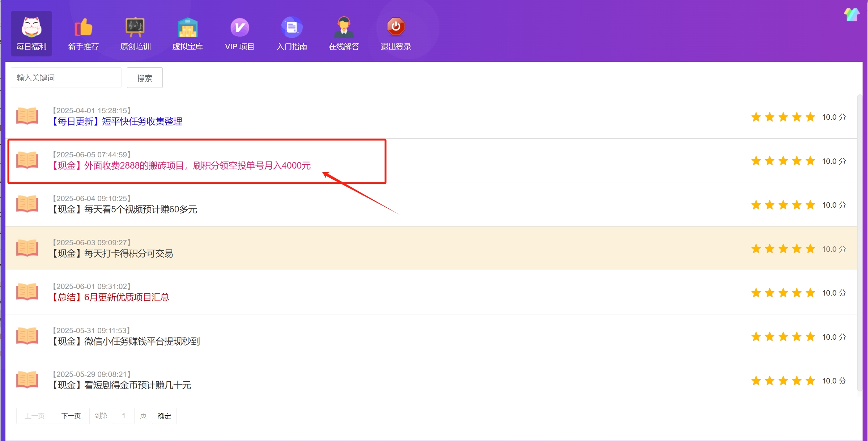The width and height of the screenshot is (868, 441).
Task: Open the 每日福利 lucky cat icon
Action: 31,27
